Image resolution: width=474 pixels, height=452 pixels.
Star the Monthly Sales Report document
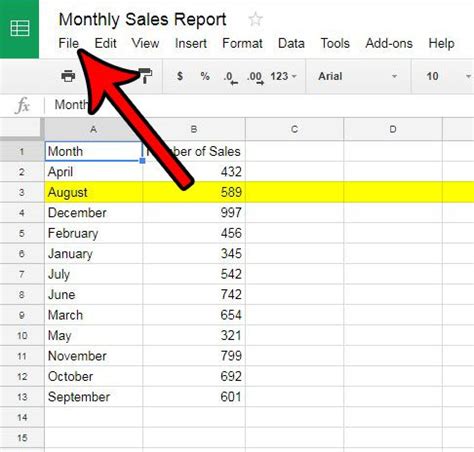(256, 19)
